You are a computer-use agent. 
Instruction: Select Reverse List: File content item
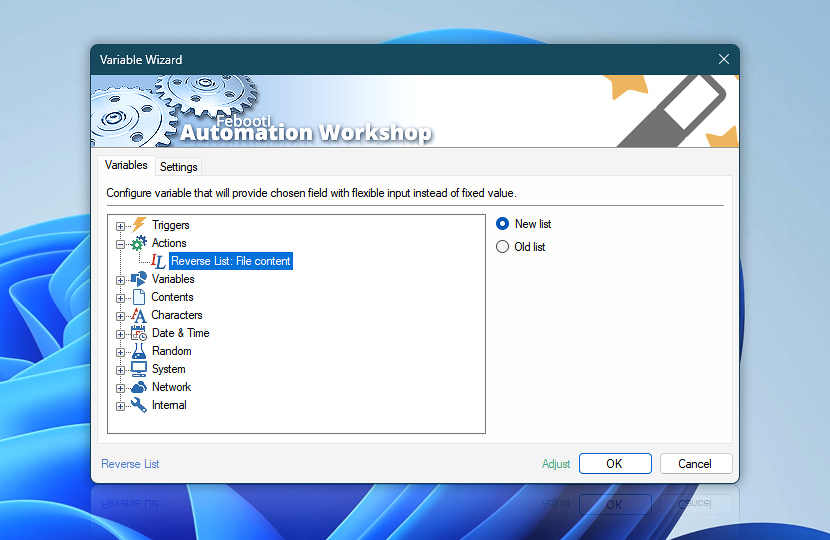tap(230, 261)
